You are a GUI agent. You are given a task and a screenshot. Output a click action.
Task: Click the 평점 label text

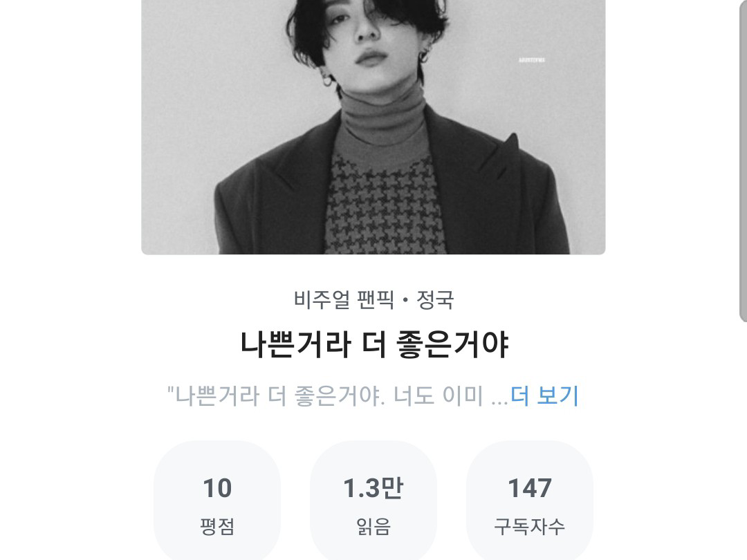coord(217,527)
